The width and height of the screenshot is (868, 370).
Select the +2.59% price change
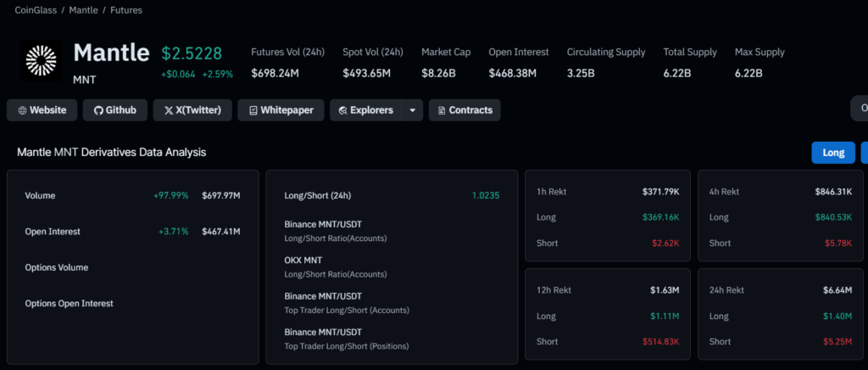pyautogui.click(x=218, y=74)
